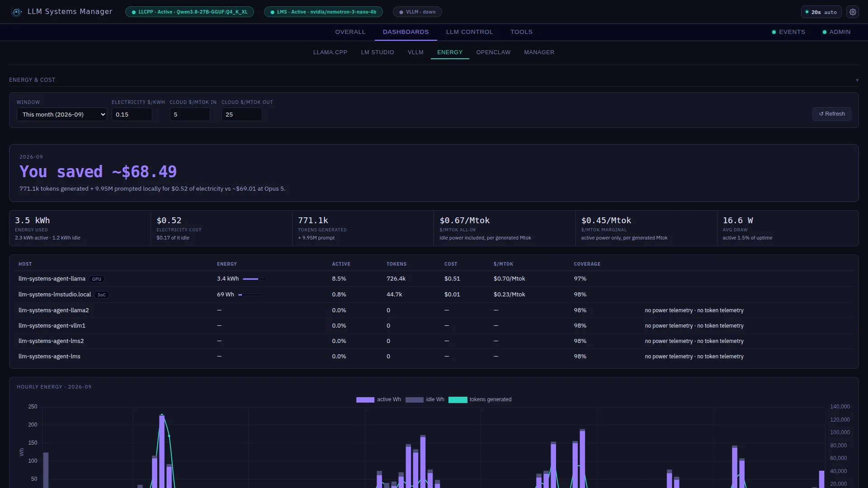The height and width of the screenshot is (488, 868).
Task: Focus the Cloud $/Mtok Out field
Action: (242, 115)
